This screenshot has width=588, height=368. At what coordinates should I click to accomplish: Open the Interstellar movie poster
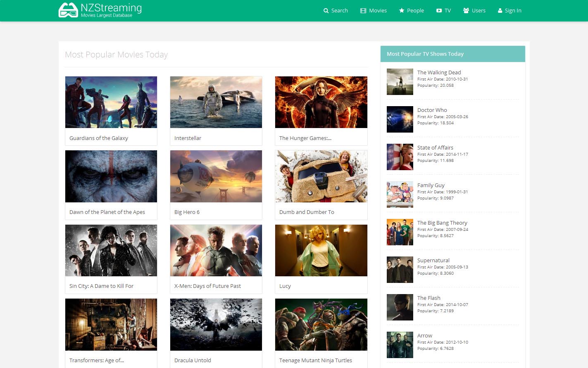pyautogui.click(x=216, y=102)
